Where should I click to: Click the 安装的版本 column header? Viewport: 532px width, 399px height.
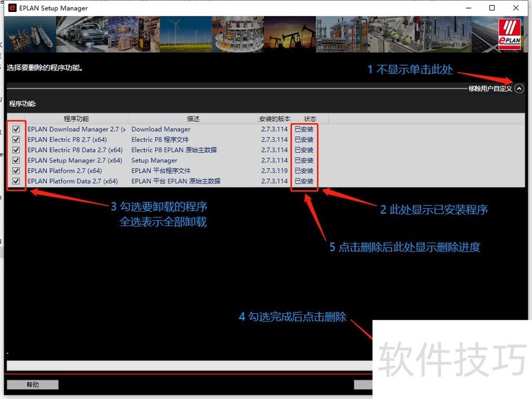point(275,119)
